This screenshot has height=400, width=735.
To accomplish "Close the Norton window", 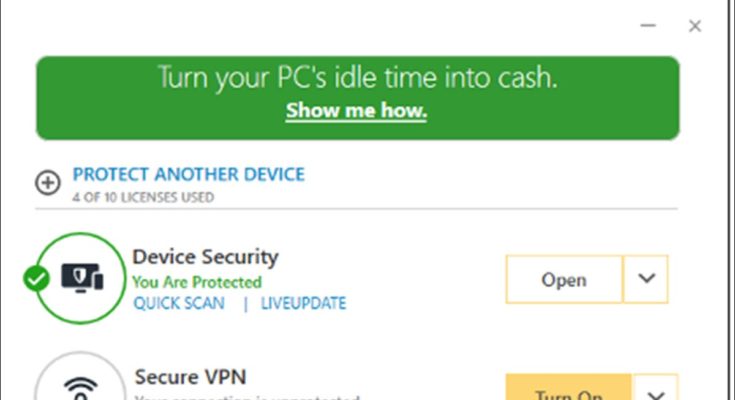I will pos(695,27).
